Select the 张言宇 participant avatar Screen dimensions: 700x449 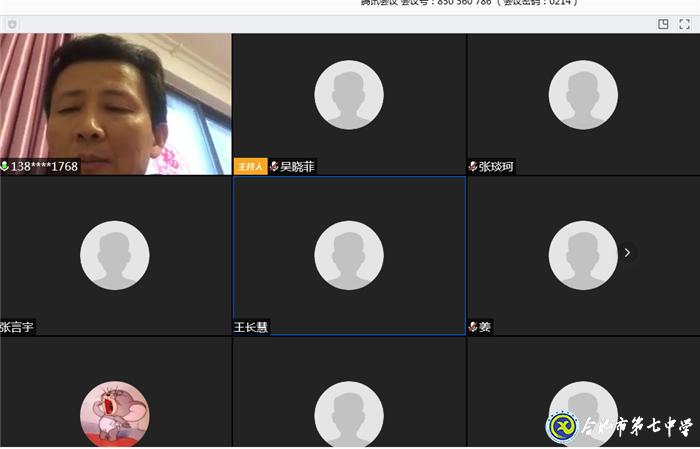115,255
